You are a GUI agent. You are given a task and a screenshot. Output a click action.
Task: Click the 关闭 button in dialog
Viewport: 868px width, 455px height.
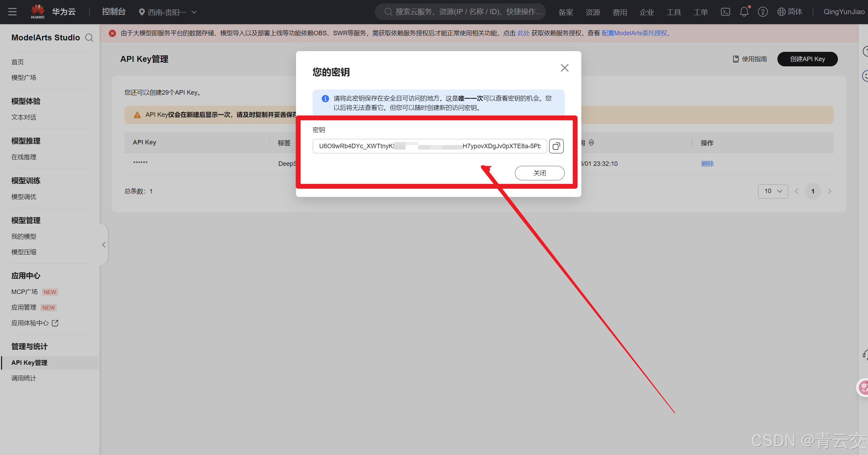click(540, 173)
